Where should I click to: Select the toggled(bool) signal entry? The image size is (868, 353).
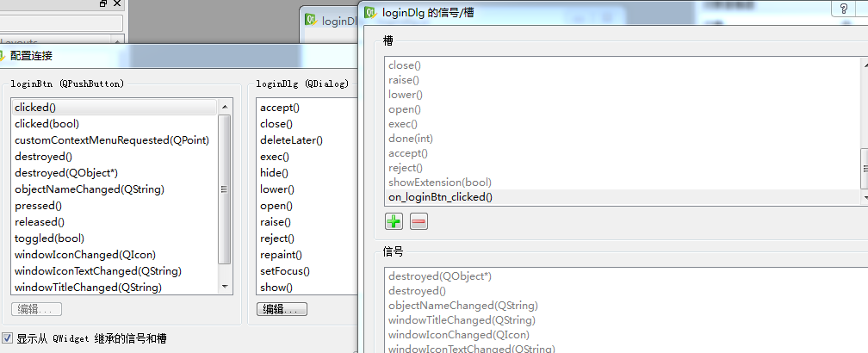[x=49, y=238]
